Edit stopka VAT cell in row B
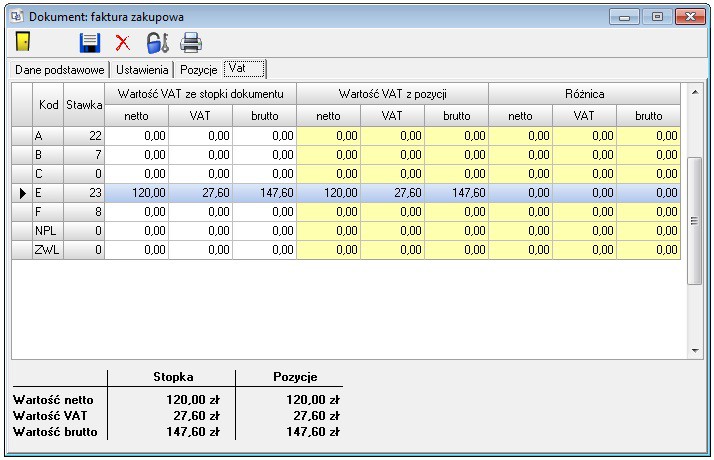The width and height of the screenshot is (714, 460). pyautogui.click(x=201, y=155)
